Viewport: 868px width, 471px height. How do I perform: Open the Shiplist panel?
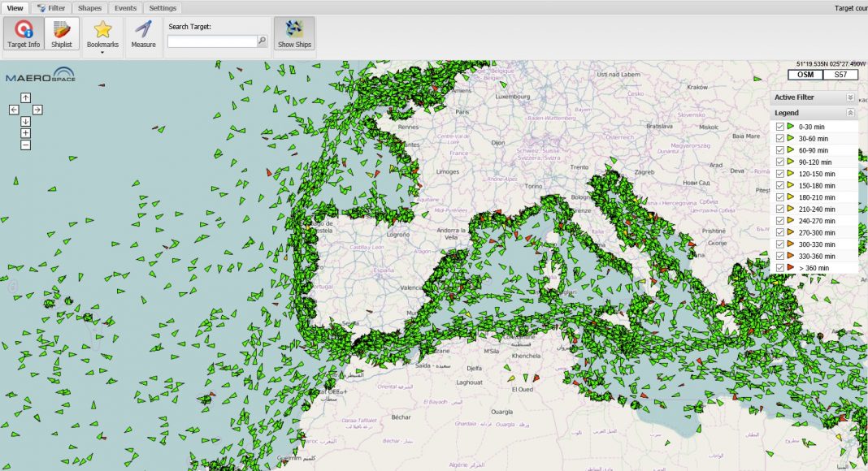coord(62,34)
